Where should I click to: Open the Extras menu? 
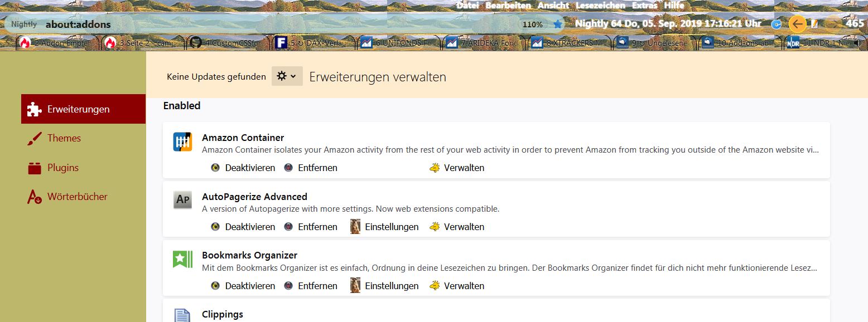(x=644, y=5)
